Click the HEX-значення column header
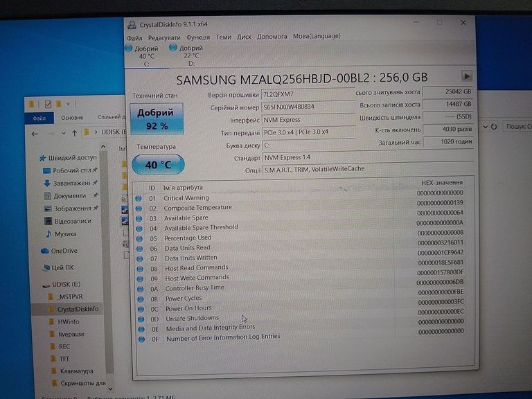Image resolution: width=532 pixels, height=399 pixels. (442, 183)
